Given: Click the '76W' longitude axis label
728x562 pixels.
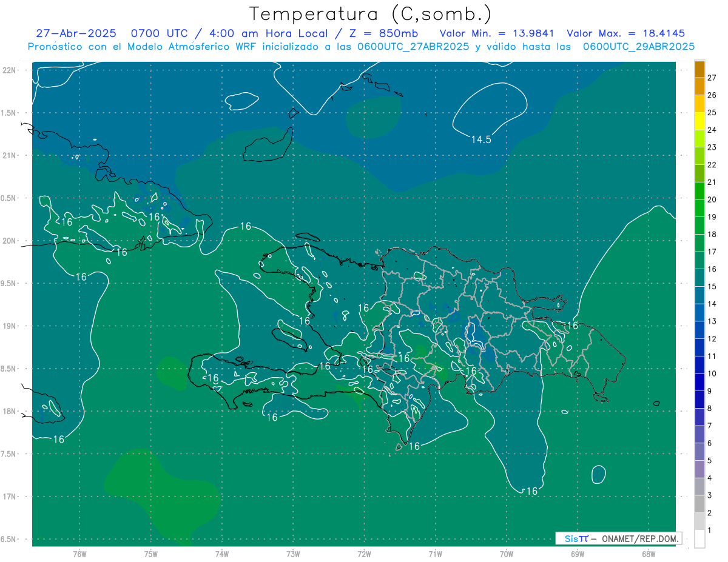Looking at the screenshot, I should (79, 554).
